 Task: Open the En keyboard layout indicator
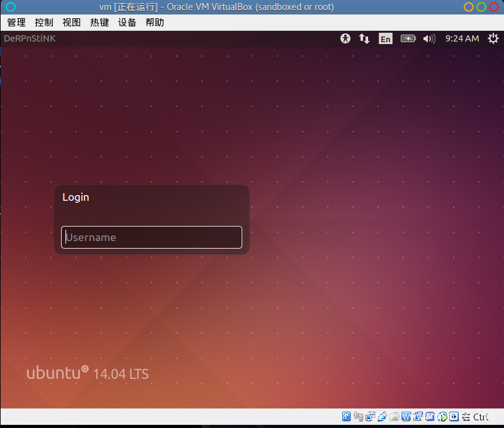385,38
